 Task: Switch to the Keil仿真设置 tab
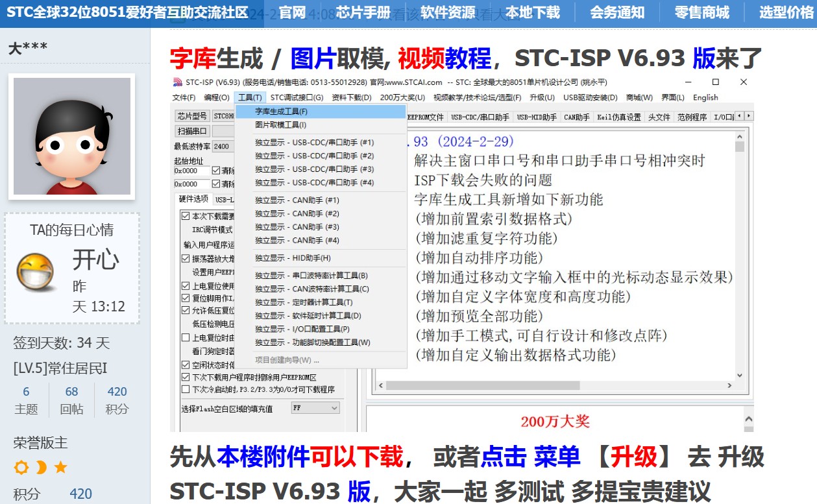coord(619,117)
